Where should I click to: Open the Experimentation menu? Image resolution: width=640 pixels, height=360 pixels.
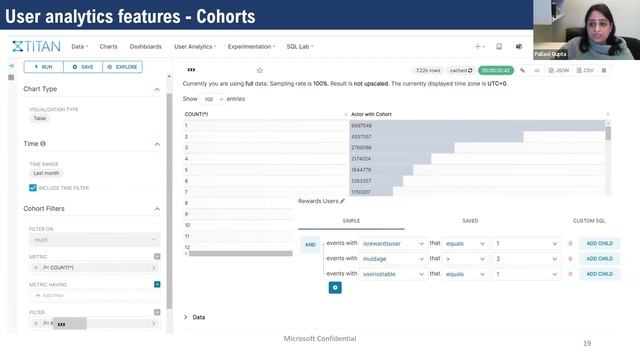[251, 47]
